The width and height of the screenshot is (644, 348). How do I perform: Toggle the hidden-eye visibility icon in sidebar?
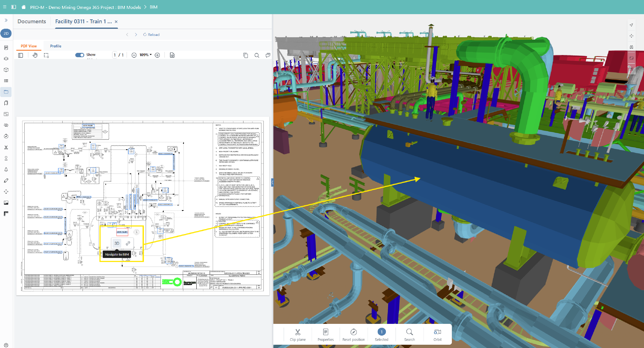[6, 125]
